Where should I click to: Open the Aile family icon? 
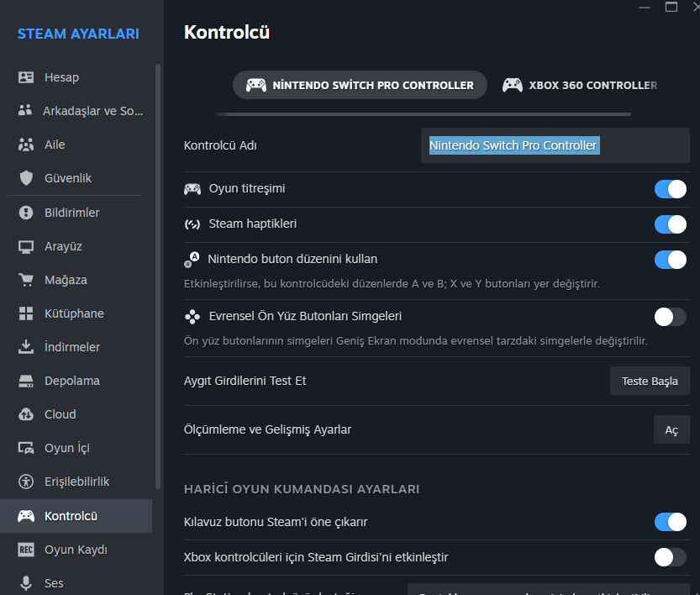tap(26, 145)
